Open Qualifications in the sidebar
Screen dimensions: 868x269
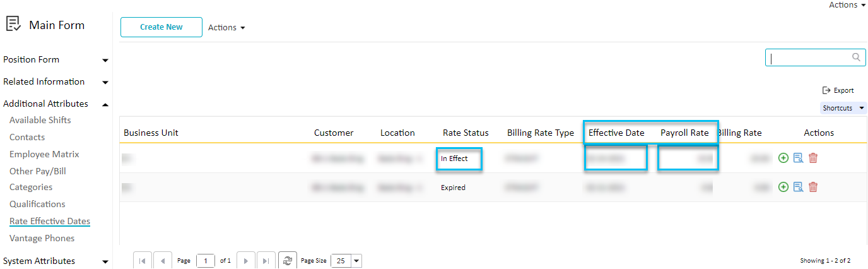[x=37, y=204]
